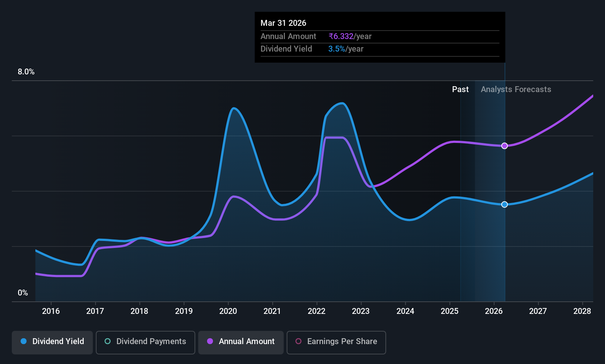Click the 2025 x-axis label
Screen dimensions: 605x364
pos(450,311)
